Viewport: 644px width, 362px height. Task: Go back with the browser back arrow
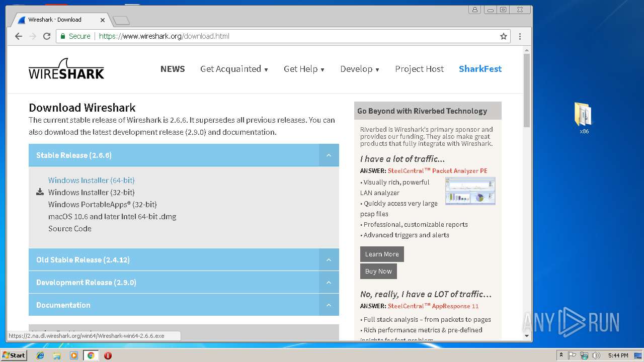coord(19,36)
